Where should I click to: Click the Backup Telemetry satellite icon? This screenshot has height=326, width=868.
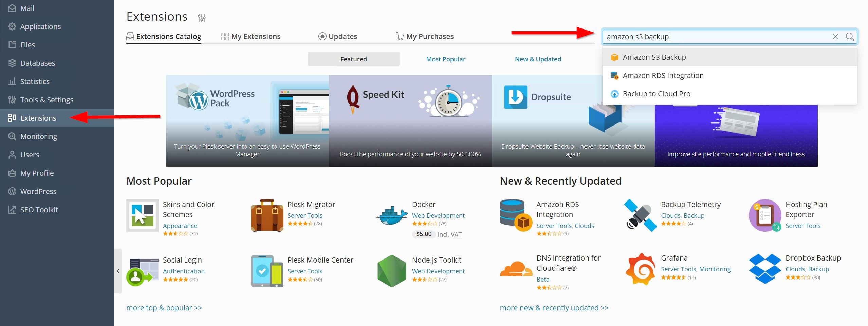click(641, 215)
